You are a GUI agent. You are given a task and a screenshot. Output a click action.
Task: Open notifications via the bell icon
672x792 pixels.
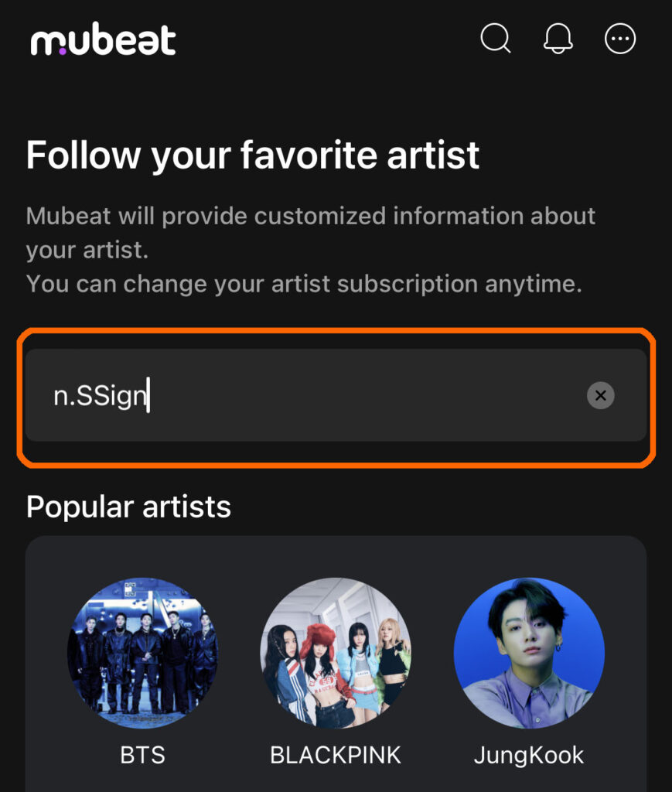[x=558, y=38]
